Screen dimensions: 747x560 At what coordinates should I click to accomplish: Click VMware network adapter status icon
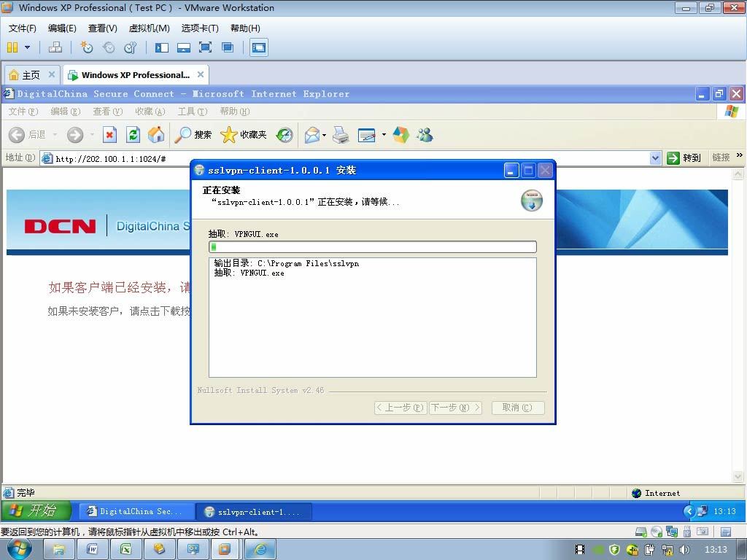pos(672,532)
